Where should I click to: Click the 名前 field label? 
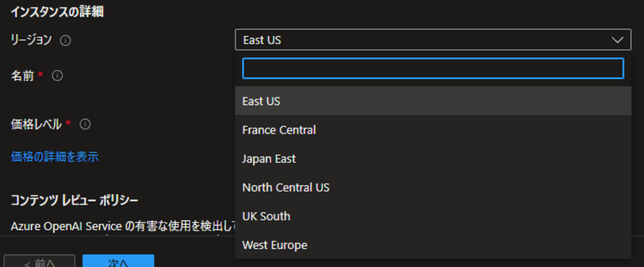click(x=22, y=76)
